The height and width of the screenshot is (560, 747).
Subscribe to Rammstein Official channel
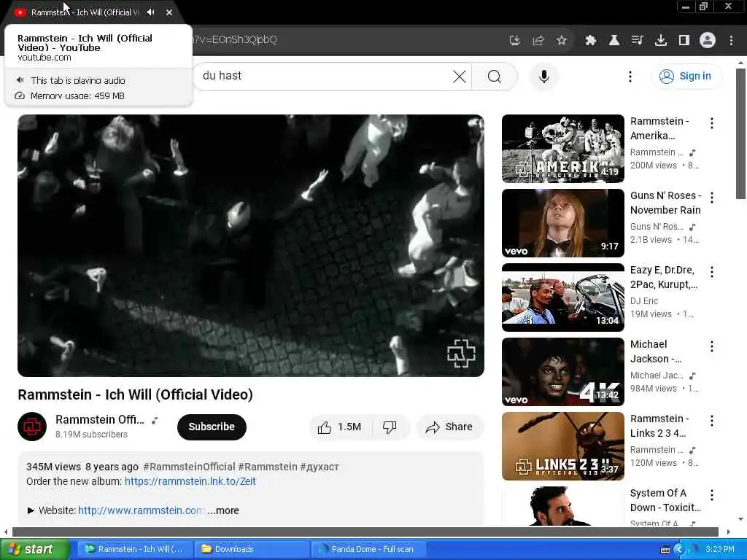coord(212,427)
